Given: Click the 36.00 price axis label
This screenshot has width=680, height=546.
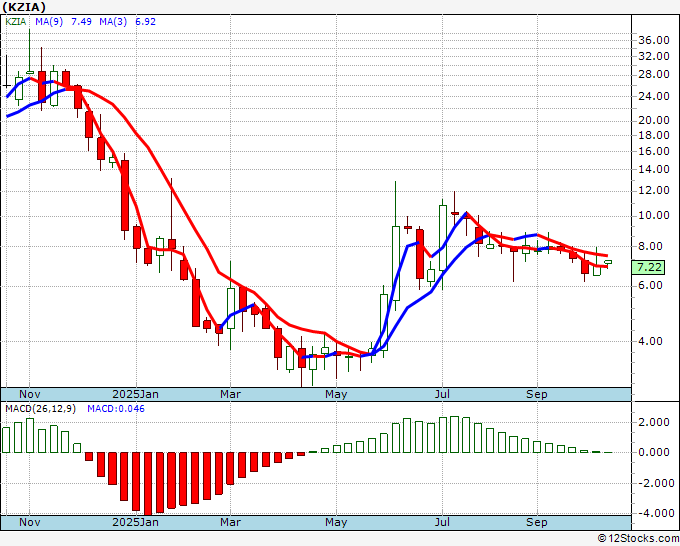Looking at the screenshot, I should [654, 40].
